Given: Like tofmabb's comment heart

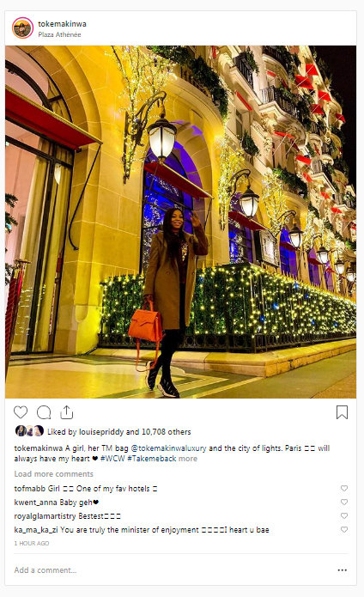Looking at the screenshot, I should (x=344, y=488).
